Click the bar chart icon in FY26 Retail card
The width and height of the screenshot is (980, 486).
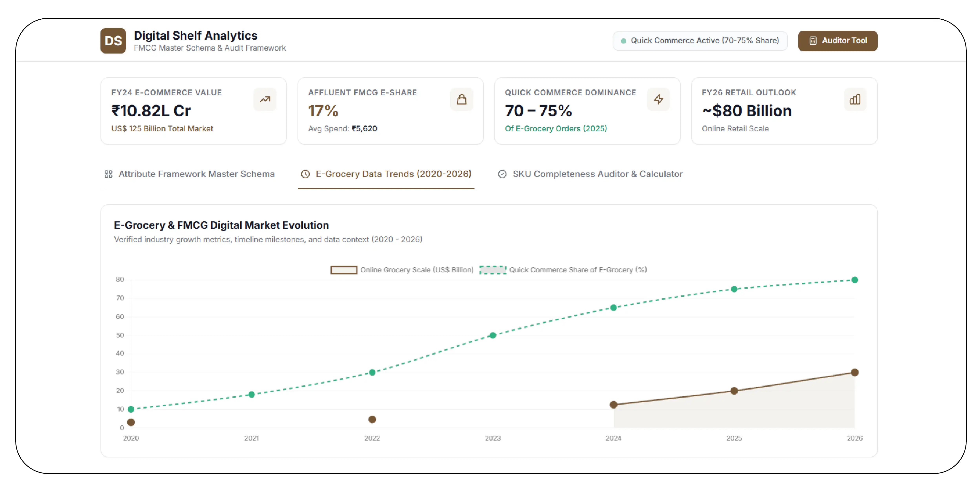click(855, 100)
